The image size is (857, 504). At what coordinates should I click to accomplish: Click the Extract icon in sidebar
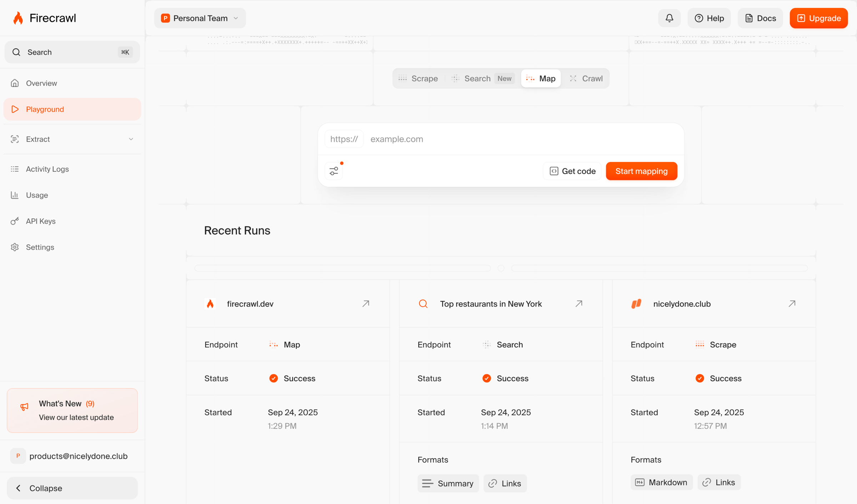point(15,139)
